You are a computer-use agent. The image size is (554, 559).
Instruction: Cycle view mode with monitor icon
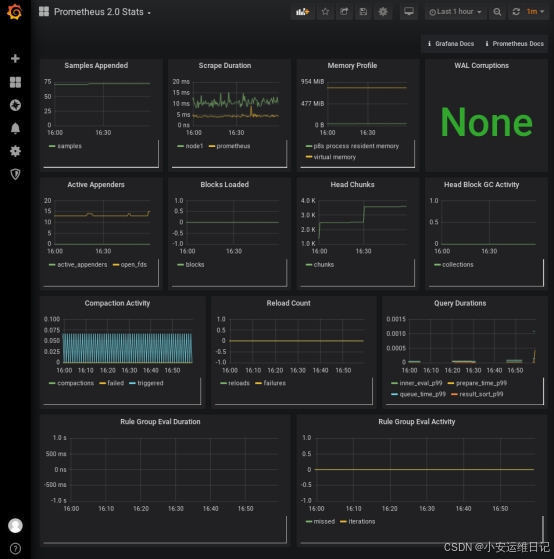click(409, 12)
